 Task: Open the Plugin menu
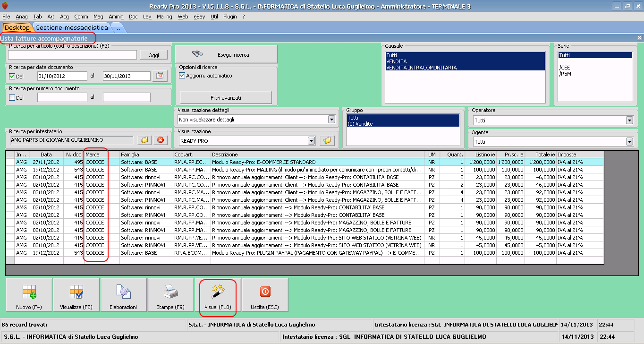230,17
